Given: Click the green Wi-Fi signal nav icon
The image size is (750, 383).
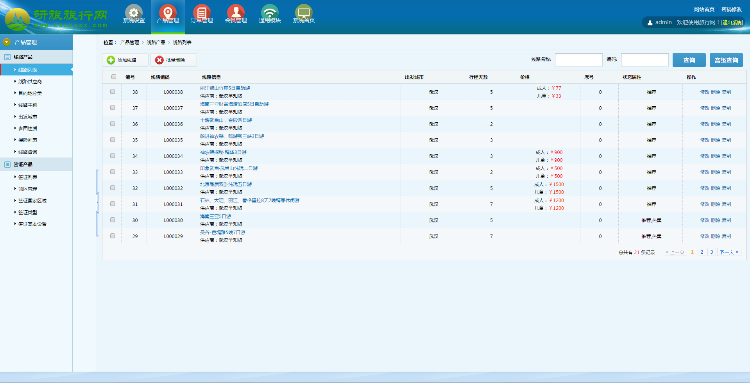Looking at the screenshot, I should 270,12.
